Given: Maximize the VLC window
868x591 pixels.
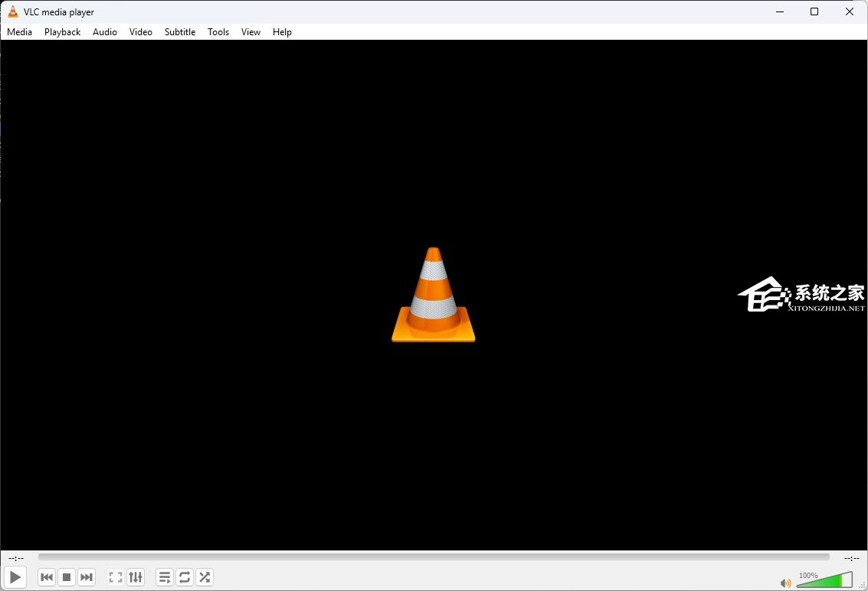Looking at the screenshot, I should tap(814, 11).
